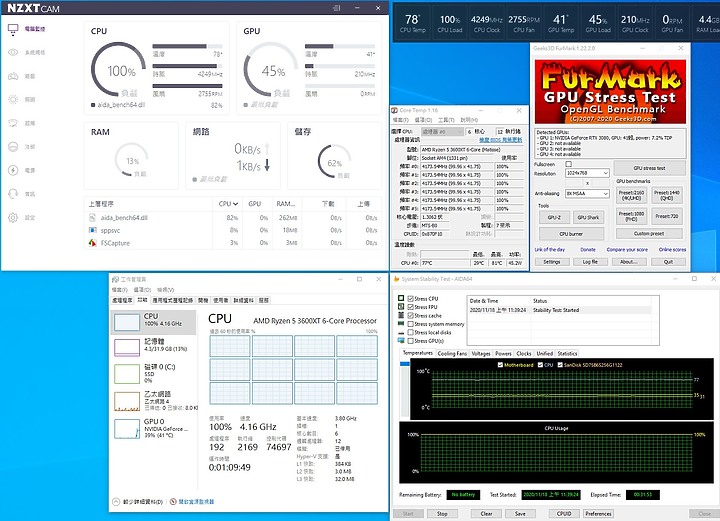
Task: Click the Preferences button in AIDA64
Action: coord(598,514)
